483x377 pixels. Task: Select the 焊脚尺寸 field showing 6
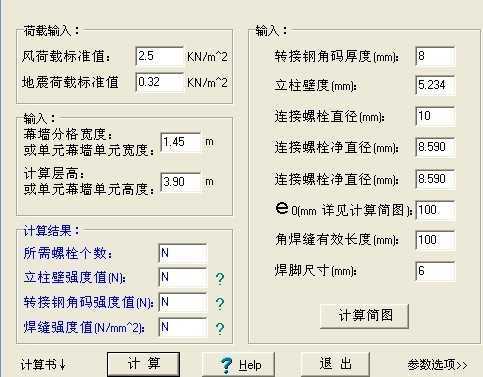pyautogui.click(x=435, y=271)
